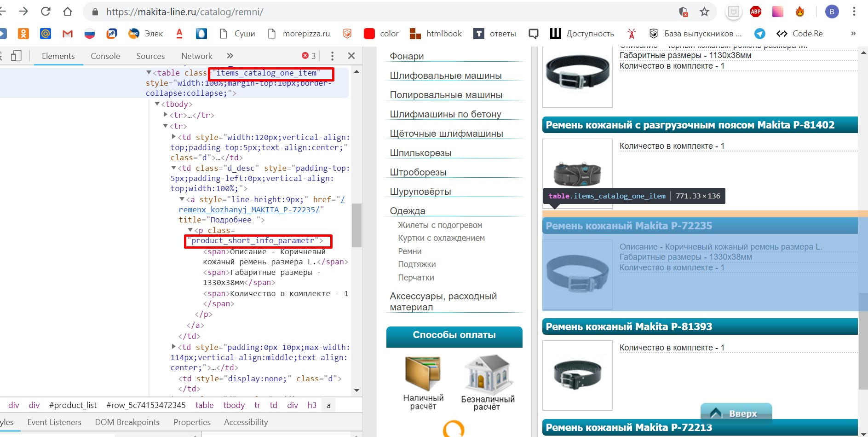Click the address bar URL
Image resolution: width=868 pixels, height=437 pixels.
(x=184, y=12)
